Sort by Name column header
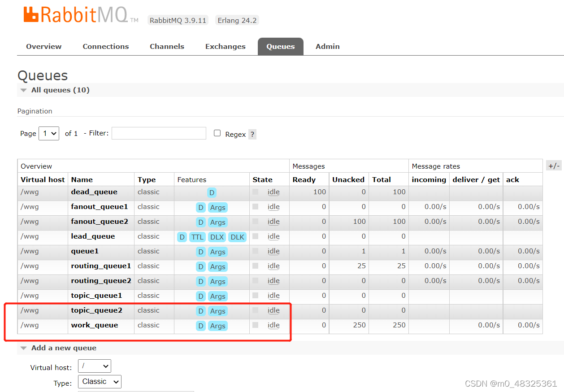The width and height of the screenshot is (564, 392). click(x=82, y=179)
